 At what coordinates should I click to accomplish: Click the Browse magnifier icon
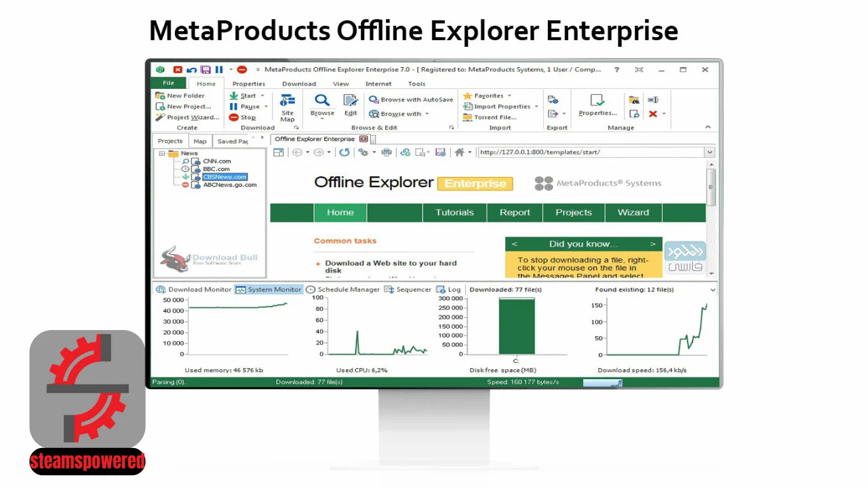tap(322, 100)
